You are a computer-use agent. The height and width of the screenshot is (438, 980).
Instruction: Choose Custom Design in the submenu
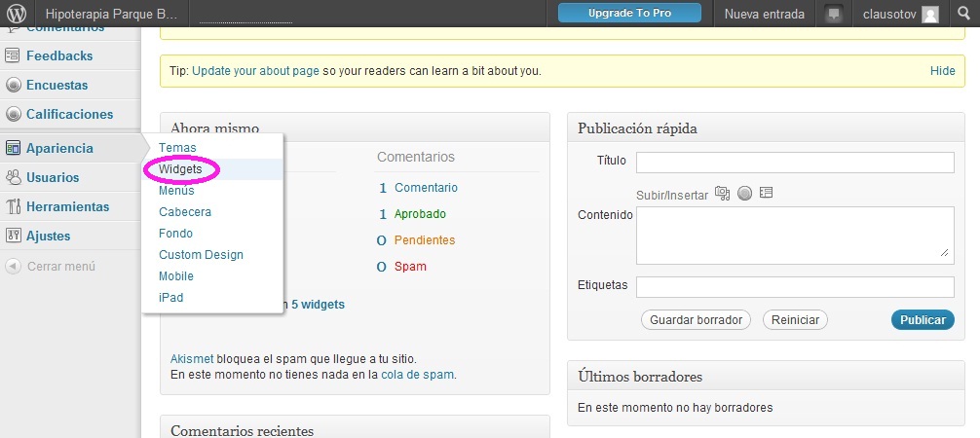(x=201, y=255)
